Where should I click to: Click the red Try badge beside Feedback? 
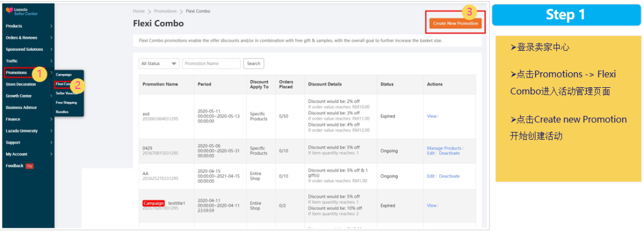[29, 166]
